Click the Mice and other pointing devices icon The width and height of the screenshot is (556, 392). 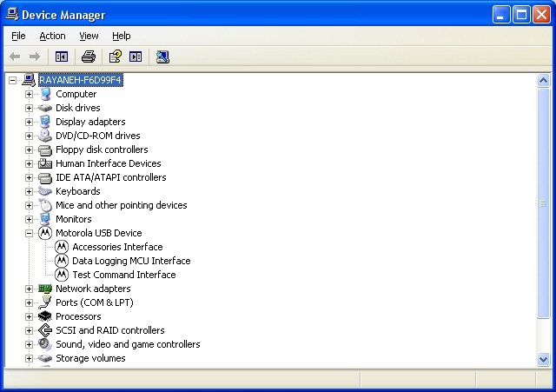(45, 205)
